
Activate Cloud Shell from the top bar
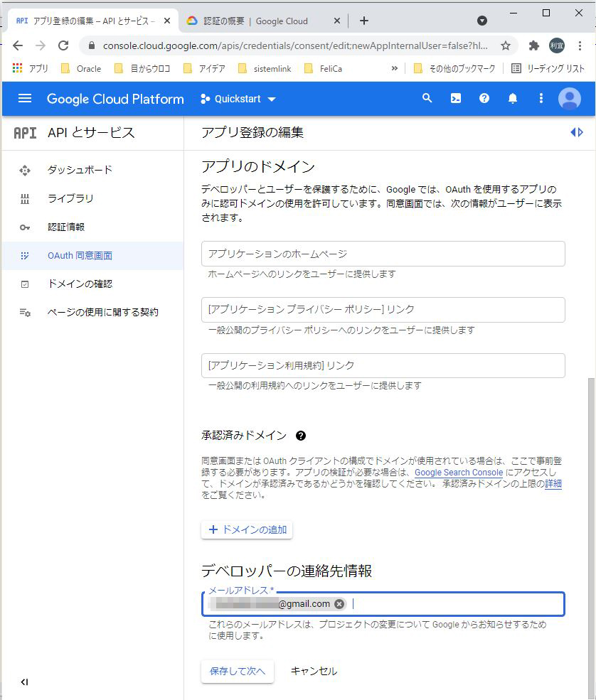[455, 99]
